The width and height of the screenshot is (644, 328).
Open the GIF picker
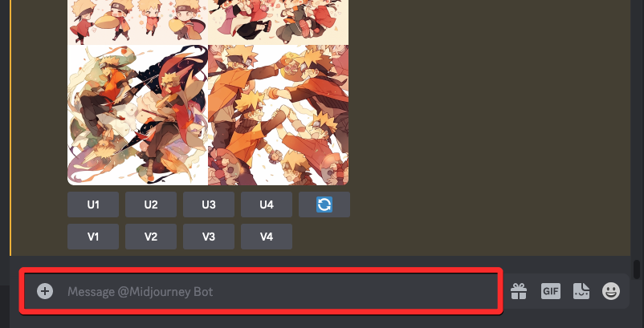(550, 291)
